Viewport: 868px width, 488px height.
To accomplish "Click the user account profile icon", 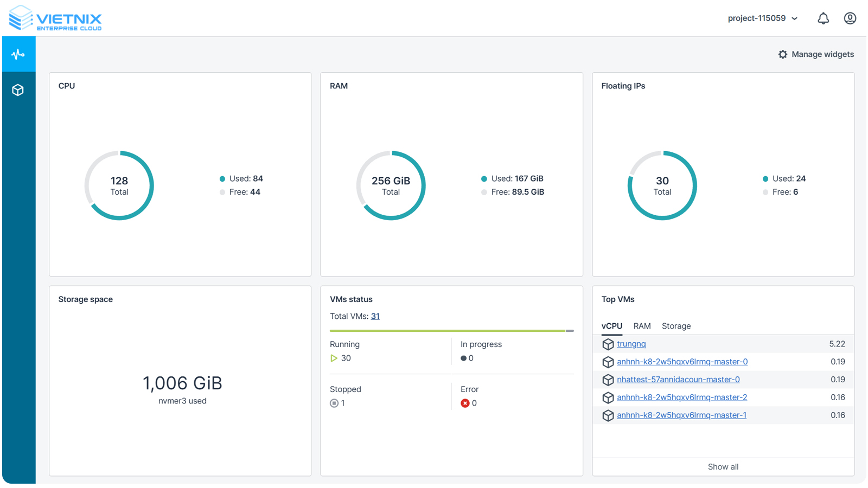I will (850, 18).
